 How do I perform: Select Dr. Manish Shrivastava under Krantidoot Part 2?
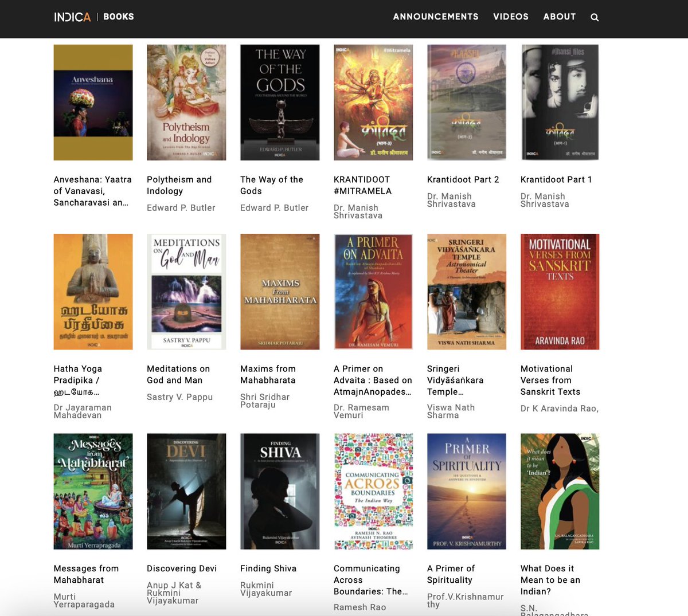click(x=452, y=200)
